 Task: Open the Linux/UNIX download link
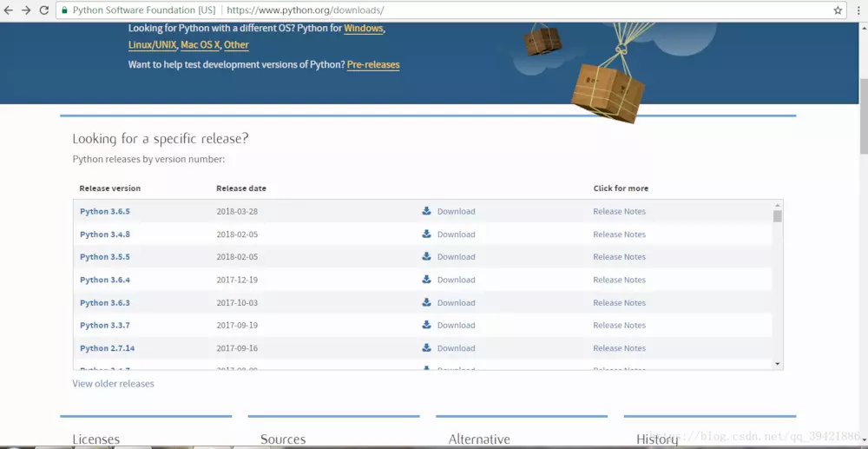152,45
